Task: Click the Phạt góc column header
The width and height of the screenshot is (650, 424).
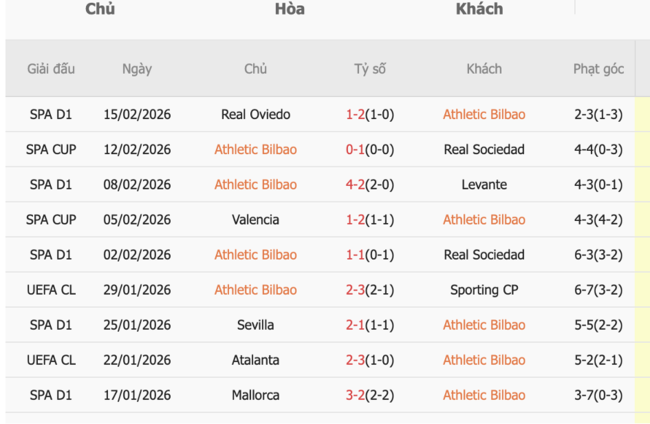Action: point(598,69)
